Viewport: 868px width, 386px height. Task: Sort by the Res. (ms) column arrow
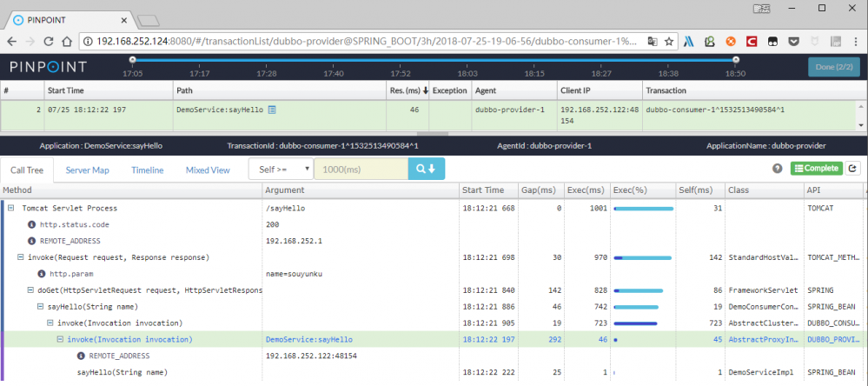(x=425, y=90)
